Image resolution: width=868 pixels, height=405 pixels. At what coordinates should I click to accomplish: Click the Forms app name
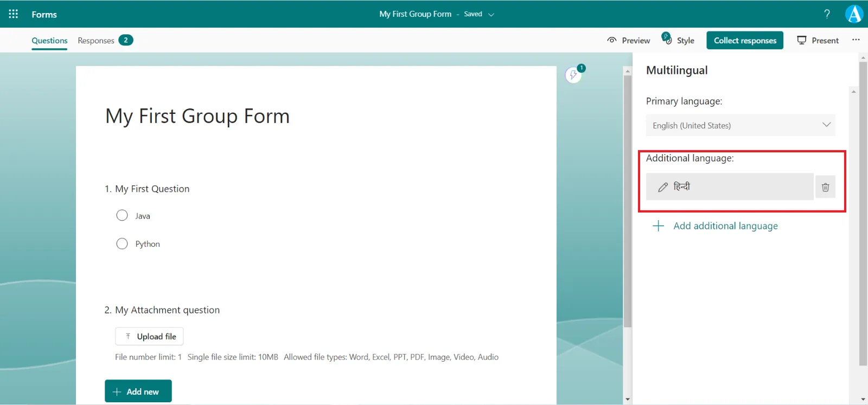click(44, 15)
